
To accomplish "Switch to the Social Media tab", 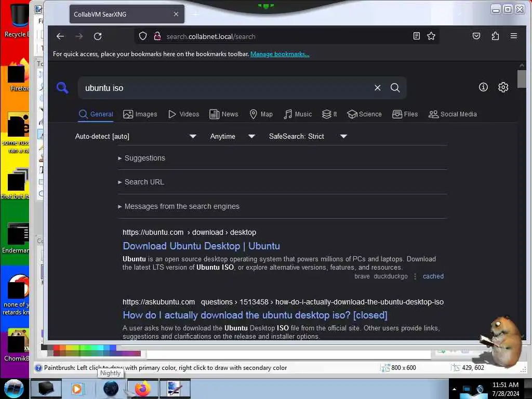I will (453, 114).
